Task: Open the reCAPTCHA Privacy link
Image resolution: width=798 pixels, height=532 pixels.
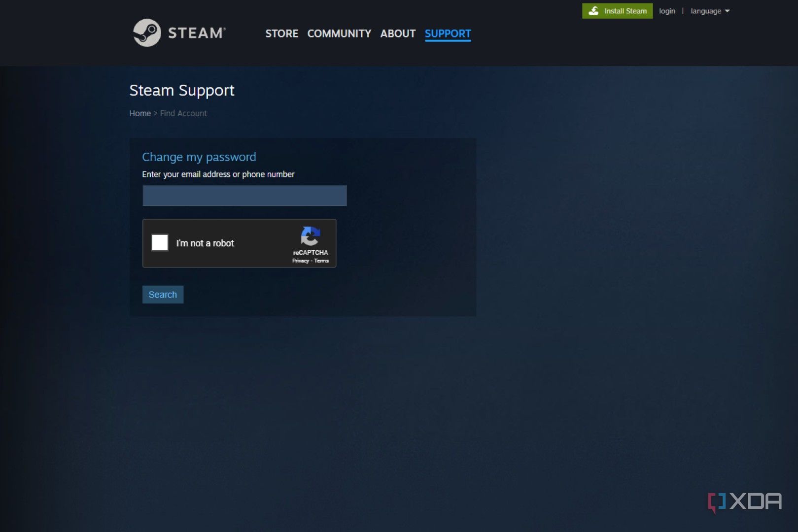Action: pos(300,261)
